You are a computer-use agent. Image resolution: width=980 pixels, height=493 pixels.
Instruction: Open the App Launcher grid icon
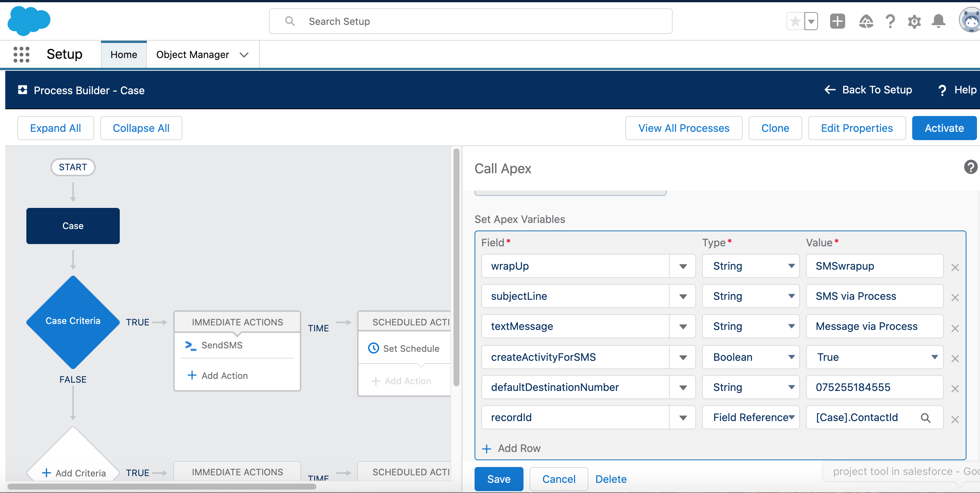pyautogui.click(x=21, y=54)
